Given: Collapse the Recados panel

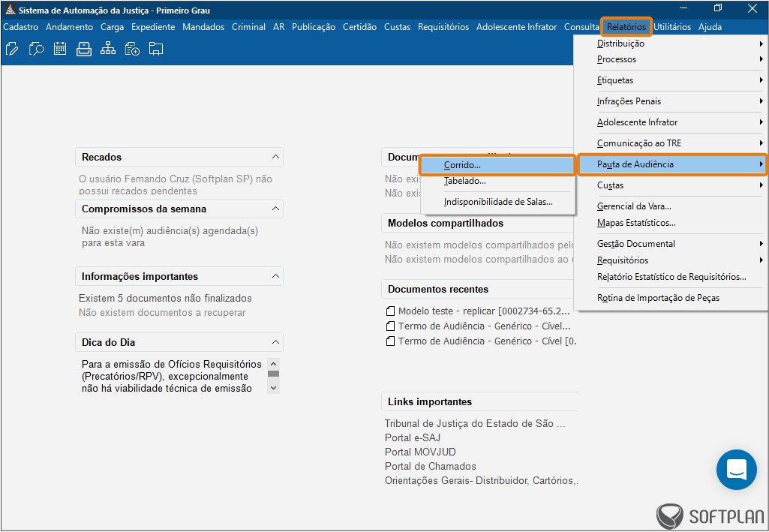Looking at the screenshot, I should pos(275,157).
